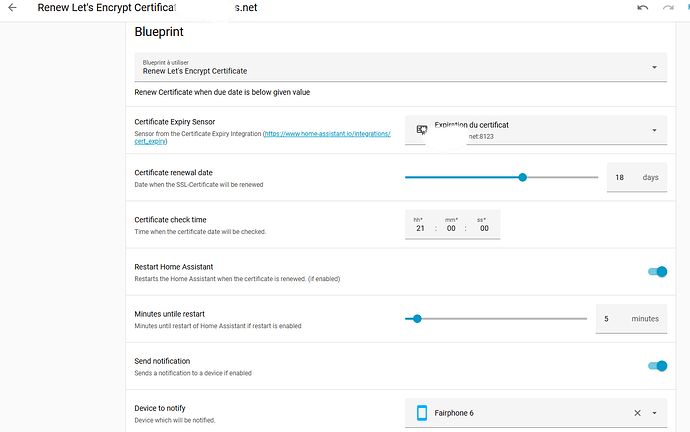Click the Certificate Expiry Sensor label
The width and height of the screenshot is (690, 432).
point(175,122)
